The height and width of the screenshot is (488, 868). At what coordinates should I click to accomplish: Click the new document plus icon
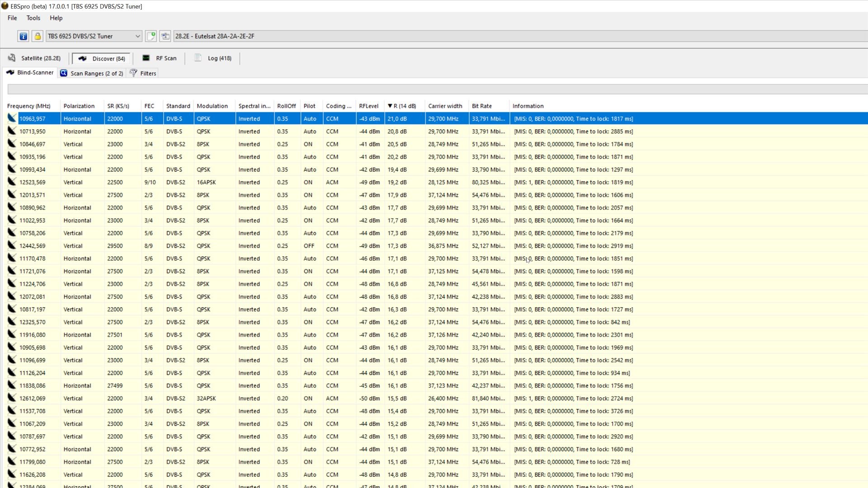click(x=151, y=36)
